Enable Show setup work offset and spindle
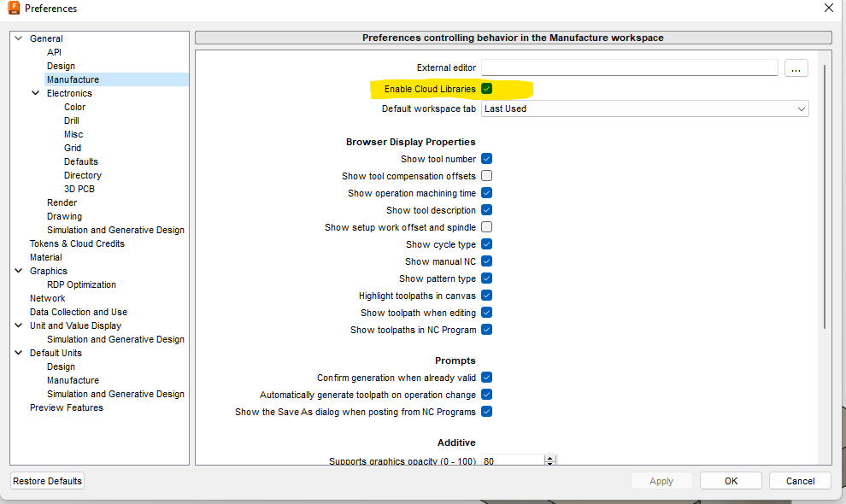The height and width of the screenshot is (504, 846). 487,227
